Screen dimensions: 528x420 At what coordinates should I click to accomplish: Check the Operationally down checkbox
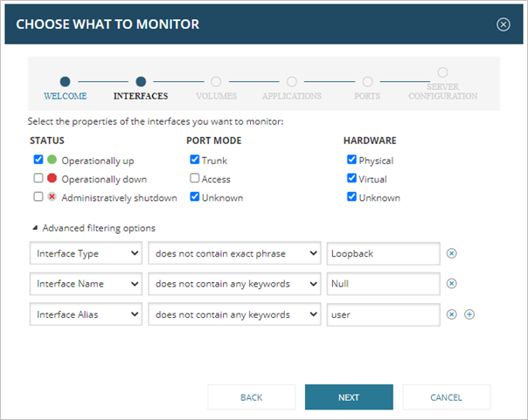pos(38,178)
